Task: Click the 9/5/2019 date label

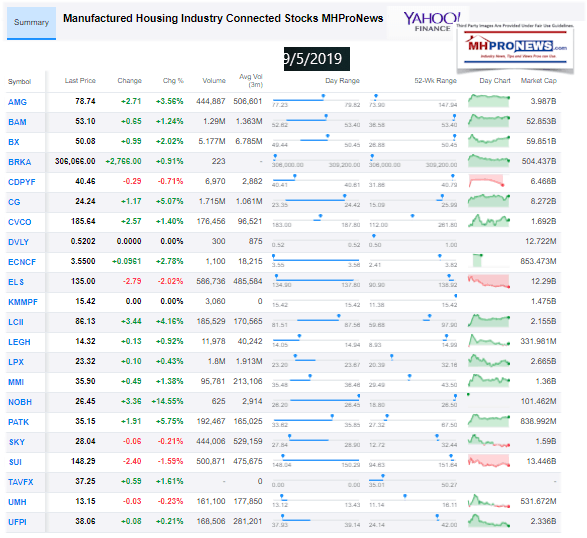Action: (317, 59)
